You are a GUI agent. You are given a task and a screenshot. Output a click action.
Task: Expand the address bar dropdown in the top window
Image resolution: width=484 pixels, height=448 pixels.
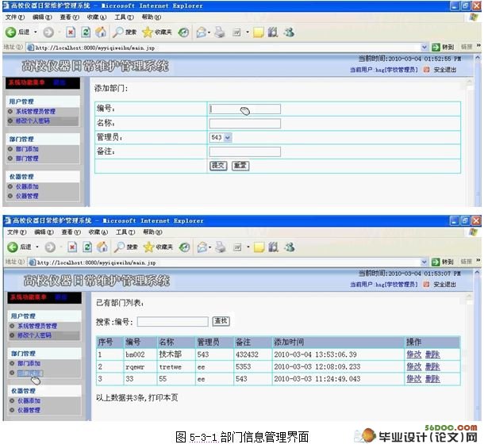tap(424, 48)
